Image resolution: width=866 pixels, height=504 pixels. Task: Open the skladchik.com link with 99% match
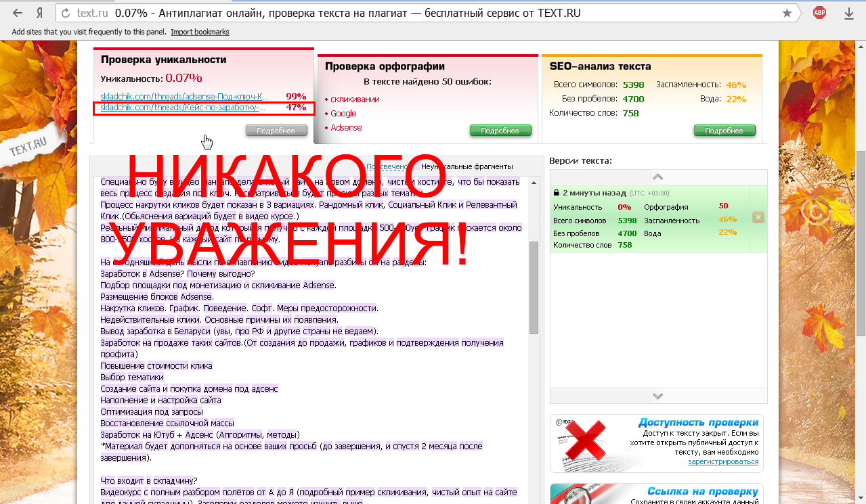[x=185, y=96]
